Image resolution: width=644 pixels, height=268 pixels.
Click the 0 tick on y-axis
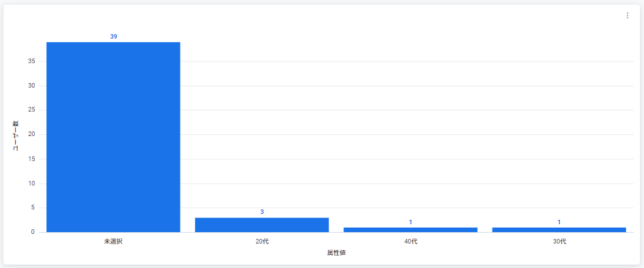34,232
